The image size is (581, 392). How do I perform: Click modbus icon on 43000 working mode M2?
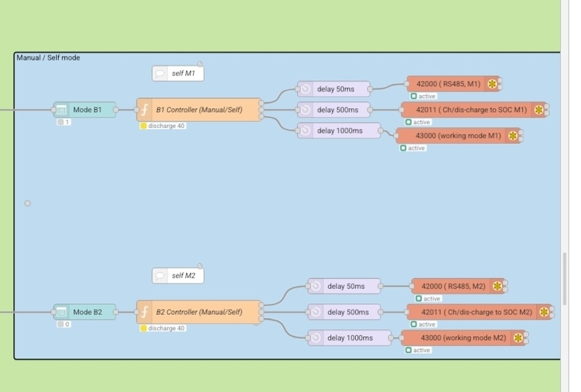pyautogui.click(x=518, y=338)
